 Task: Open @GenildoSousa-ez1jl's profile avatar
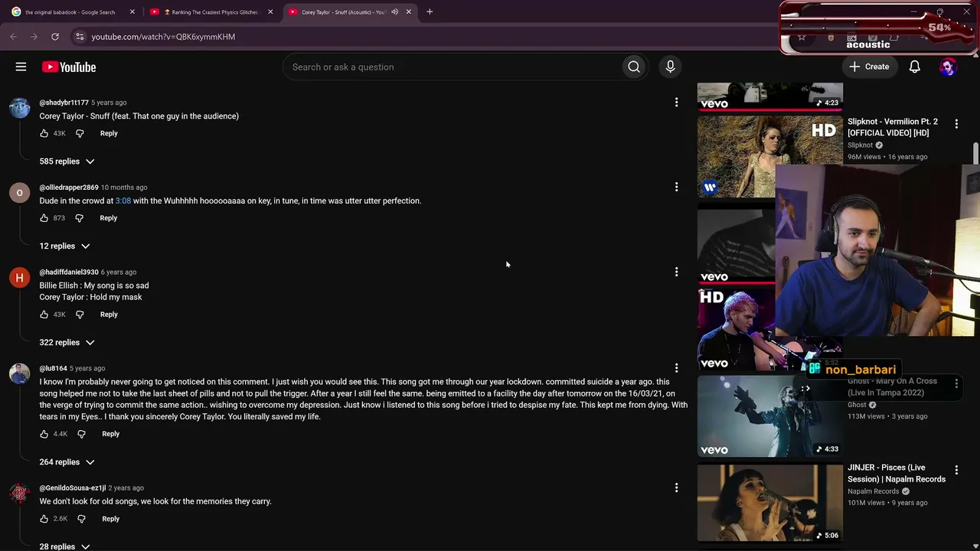[19, 493]
